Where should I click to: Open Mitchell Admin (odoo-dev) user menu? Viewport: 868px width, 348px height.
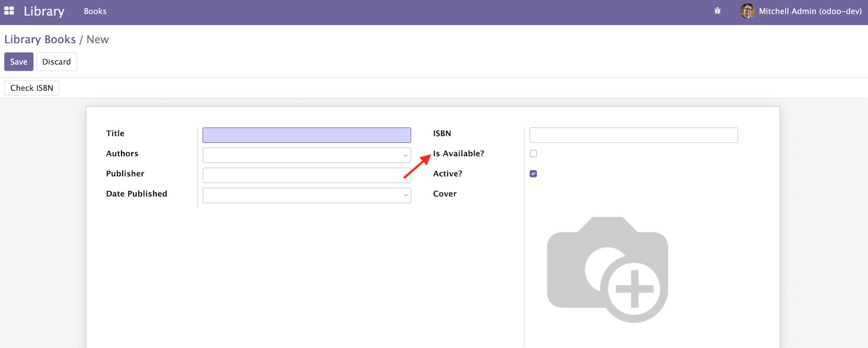coord(801,11)
